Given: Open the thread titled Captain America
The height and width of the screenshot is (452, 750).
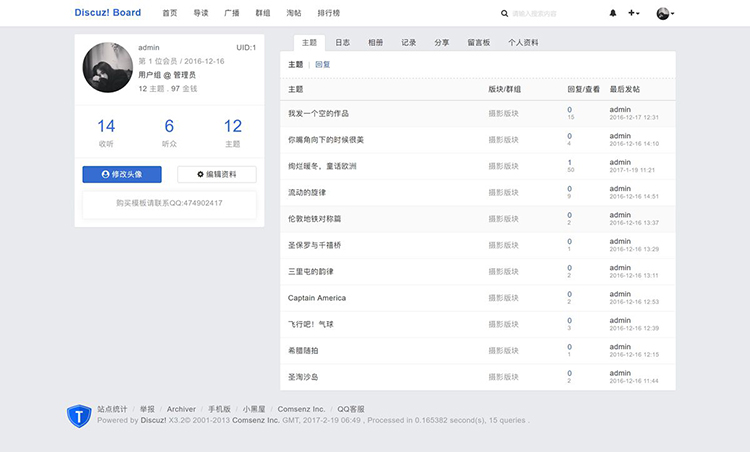Looking at the screenshot, I should [x=317, y=298].
